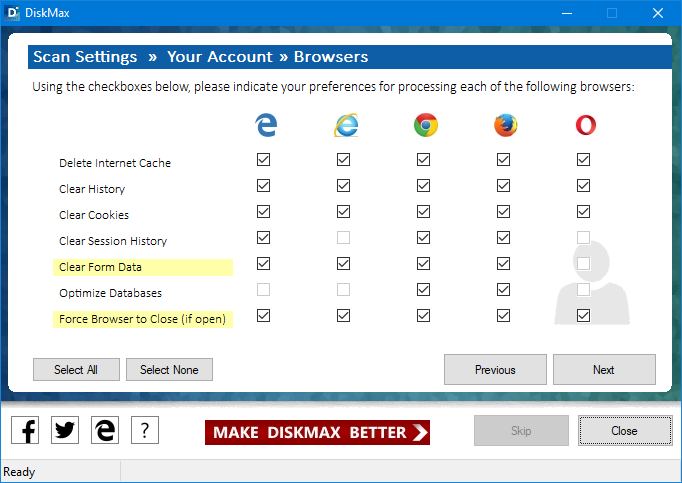Proceed with the Next button
This screenshot has height=483, width=682.
pyautogui.click(x=604, y=369)
